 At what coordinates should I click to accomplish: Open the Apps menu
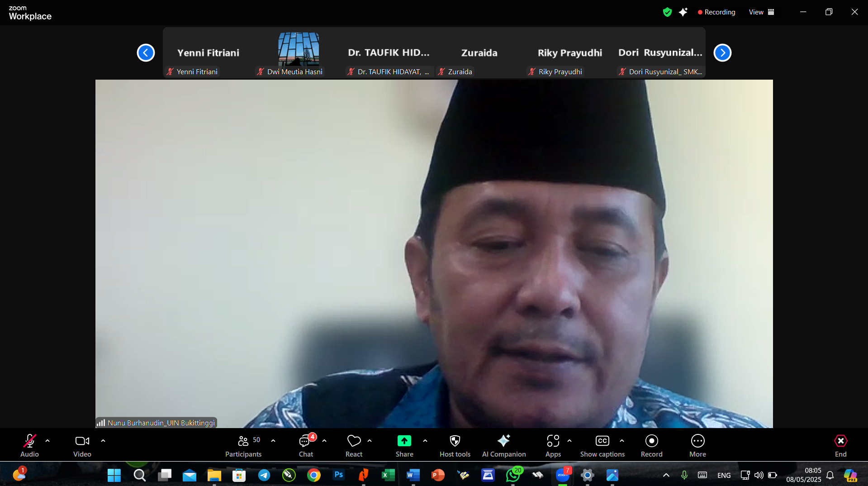(553, 445)
